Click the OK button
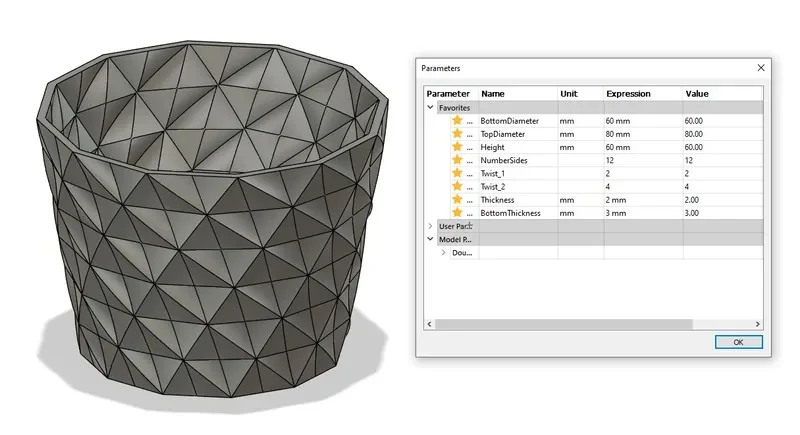The width and height of the screenshot is (800, 435). (738, 342)
